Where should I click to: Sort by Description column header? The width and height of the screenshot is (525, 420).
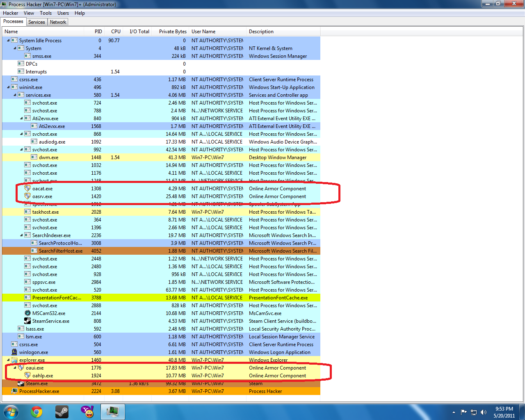click(283, 32)
